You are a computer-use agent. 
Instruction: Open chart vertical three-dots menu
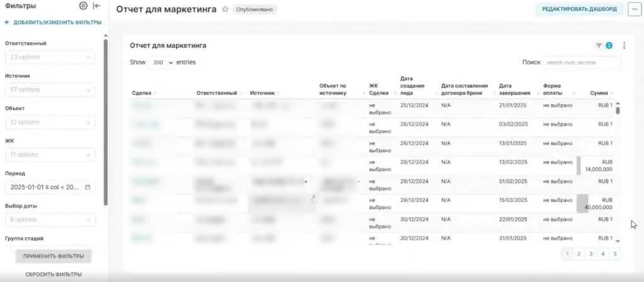(x=624, y=45)
